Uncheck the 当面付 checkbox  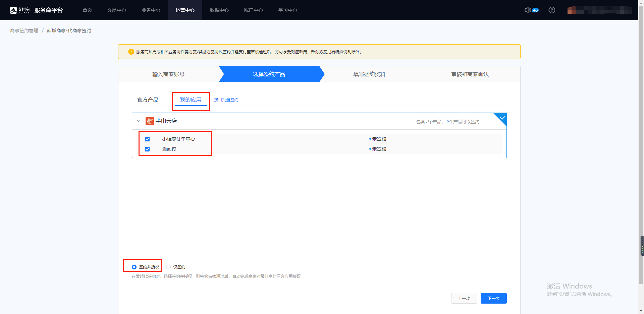[x=147, y=149]
